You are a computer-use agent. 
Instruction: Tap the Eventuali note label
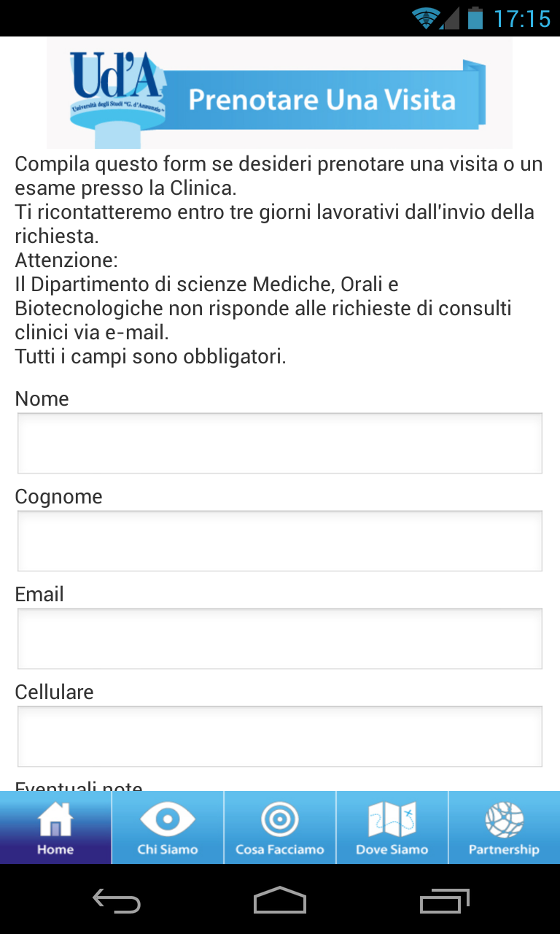click(x=79, y=787)
